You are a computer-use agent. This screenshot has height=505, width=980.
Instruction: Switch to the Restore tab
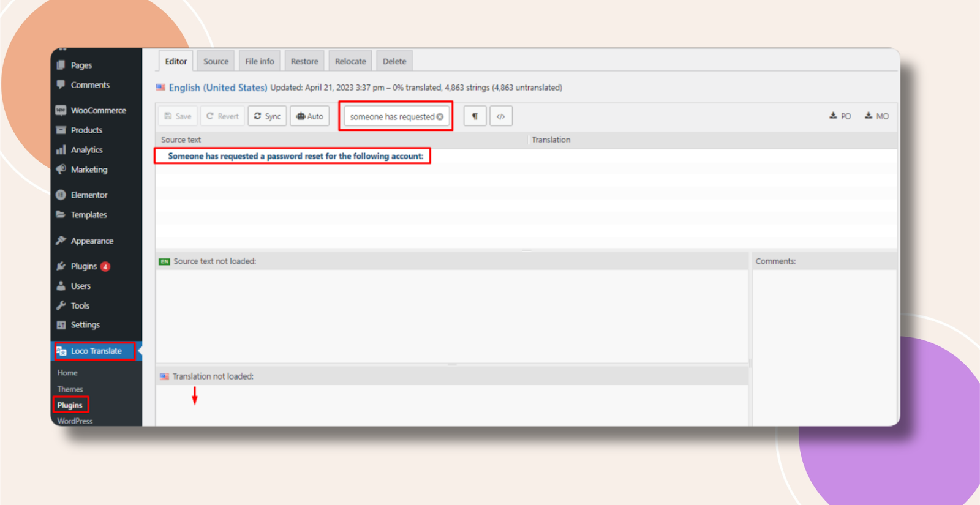tap(304, 61)
